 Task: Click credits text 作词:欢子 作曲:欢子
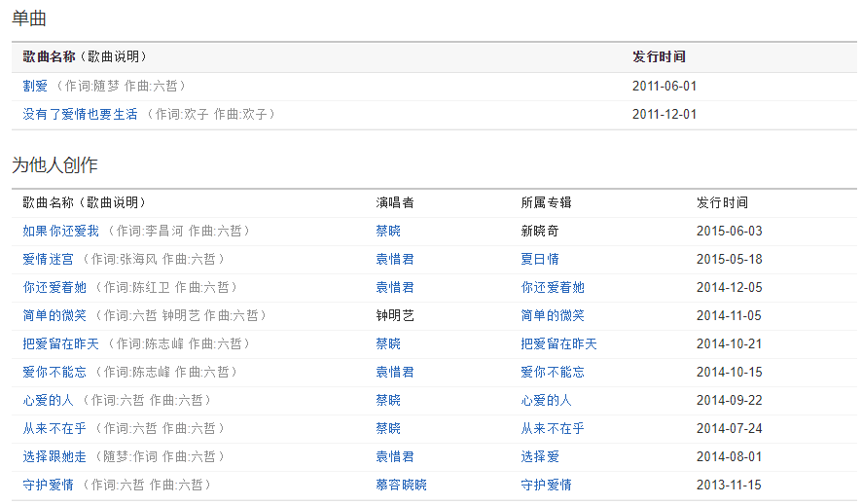pyautogui.click(x=211, y=114)
